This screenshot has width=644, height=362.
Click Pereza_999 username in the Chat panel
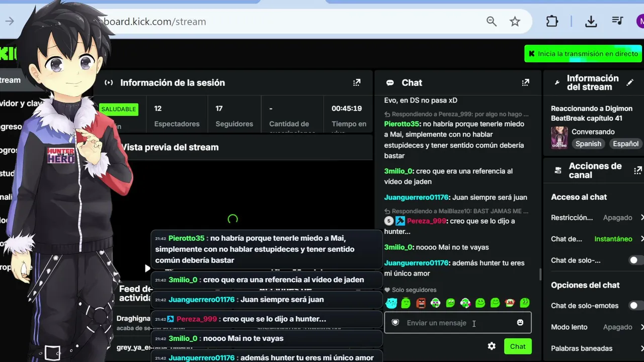click(427, 221)
